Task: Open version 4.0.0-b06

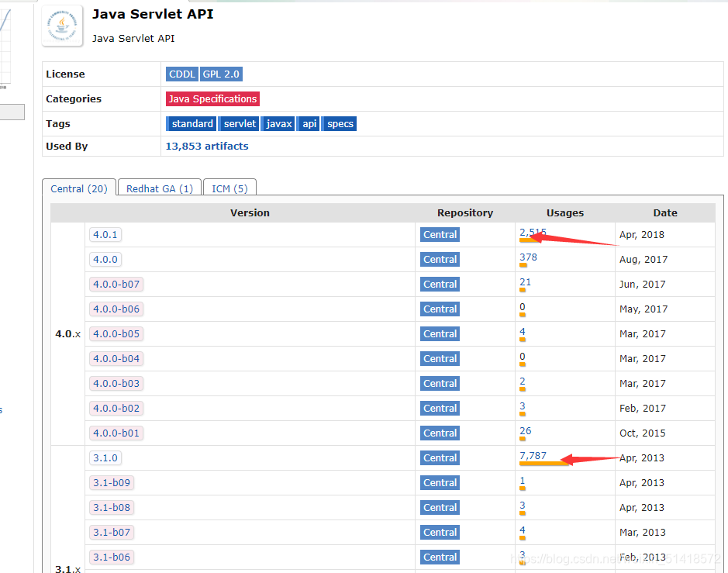Action: pos(116,309)
